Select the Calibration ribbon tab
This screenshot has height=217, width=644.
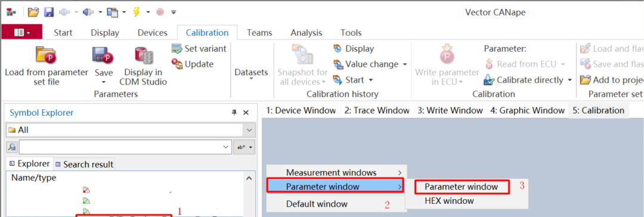[208, 33]
